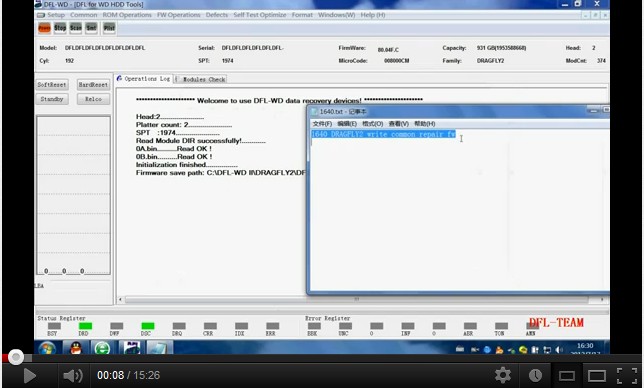This screenshot has width=644, height=388.
Task: Play the video
Action: pos(29,375)
